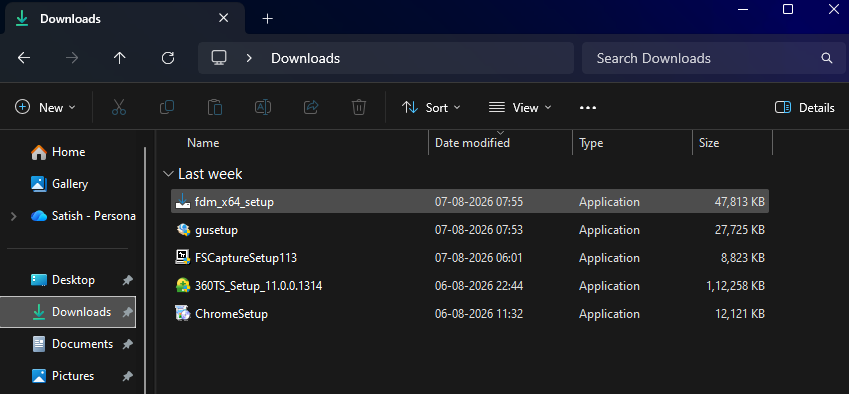Open the See more three-dots menu
This screenshot has width=849, height=394.
[588, 108]
